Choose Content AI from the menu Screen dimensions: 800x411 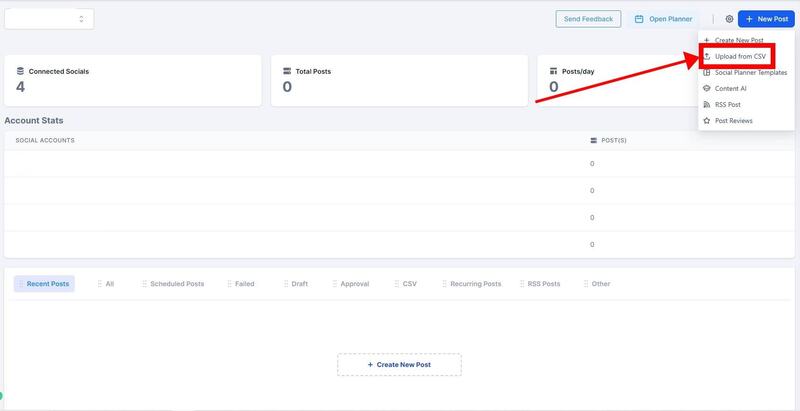click(x=746, y=88)
